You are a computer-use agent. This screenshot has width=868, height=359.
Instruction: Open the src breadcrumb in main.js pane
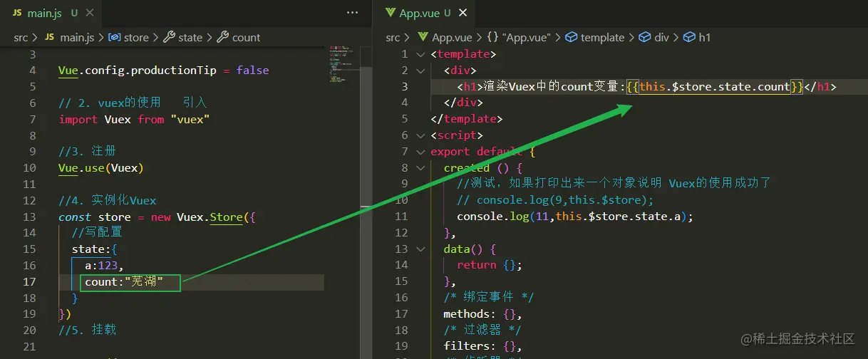coord(21,37)
